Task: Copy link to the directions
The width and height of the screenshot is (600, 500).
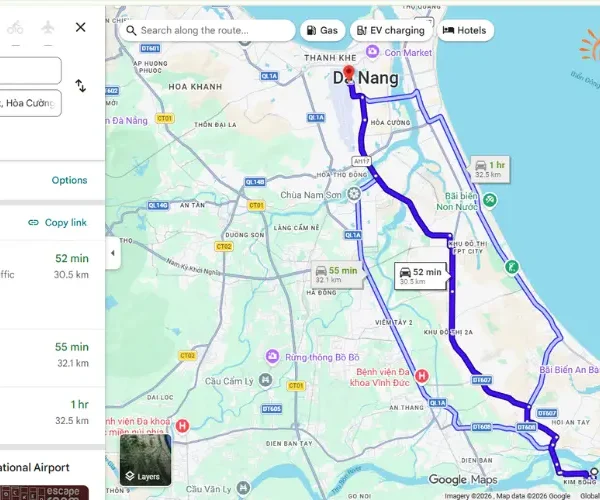Action: (x=57, y=223)
